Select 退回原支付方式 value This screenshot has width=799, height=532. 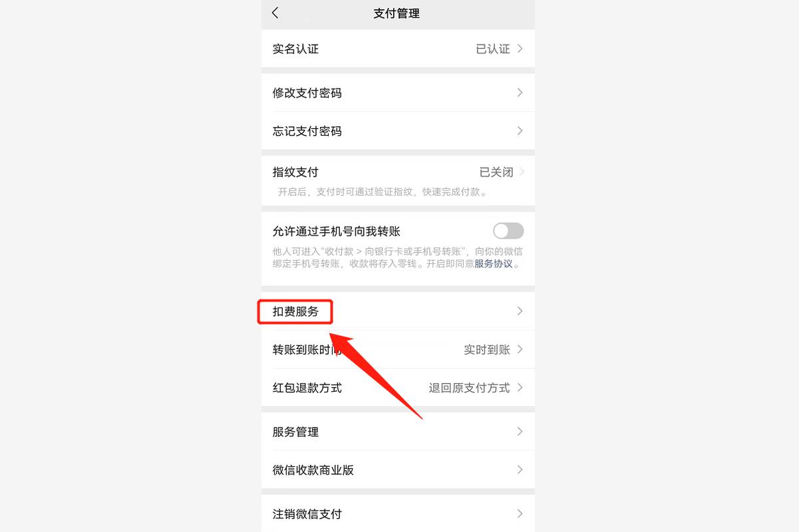point(469,388)
